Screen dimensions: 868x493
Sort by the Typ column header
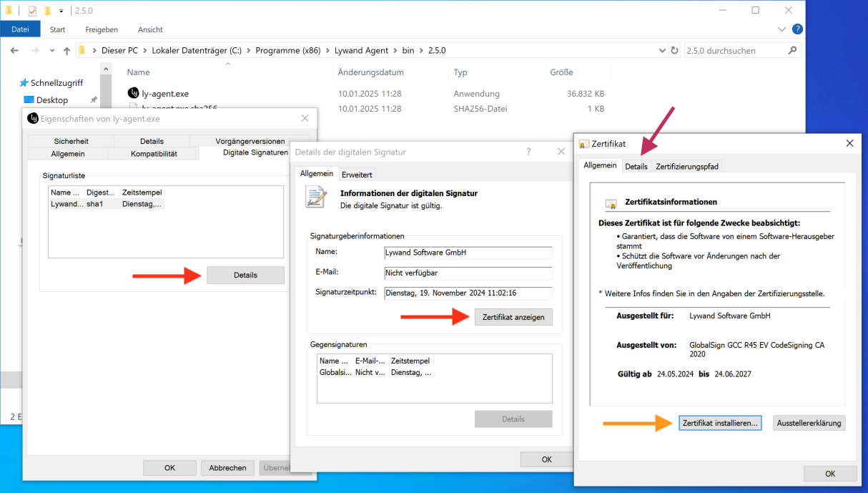click(x=460, y=72)
